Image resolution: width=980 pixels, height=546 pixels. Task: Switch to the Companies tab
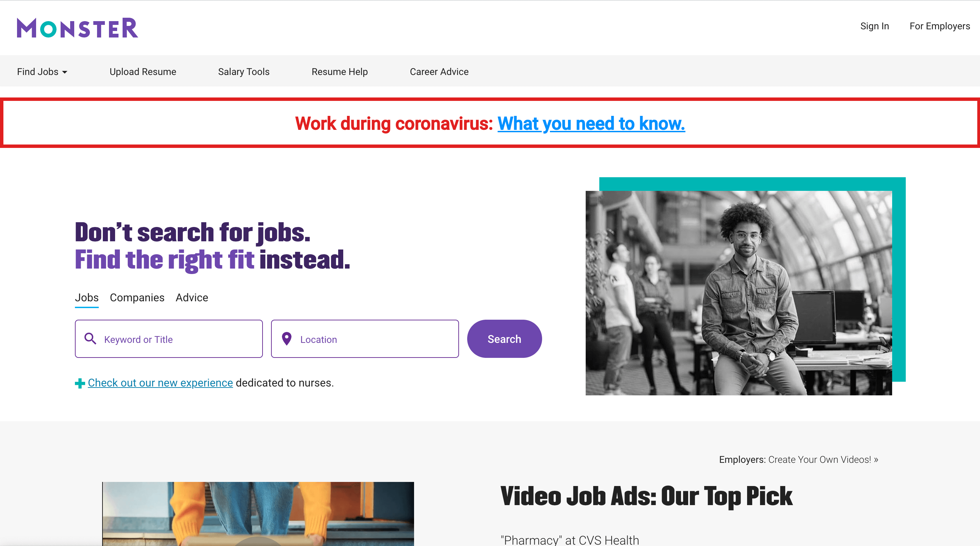tap(137, 298)
